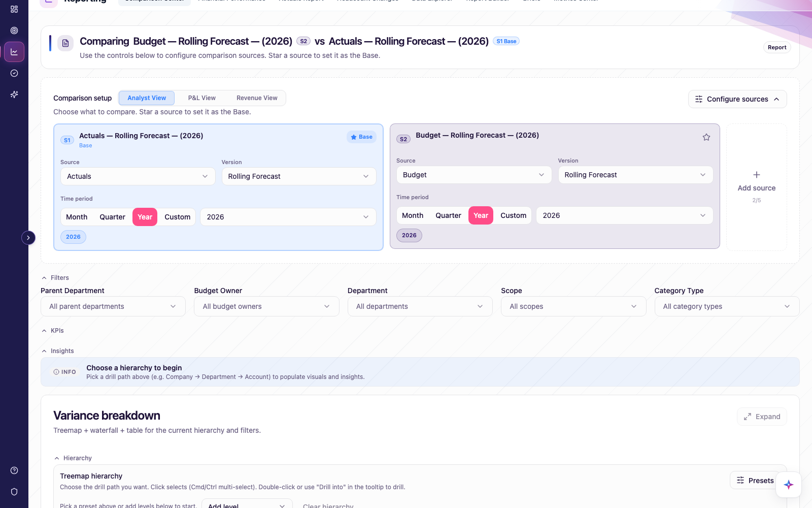Click the Report button
The image size is (812, 508).
[x=777, y=47]
